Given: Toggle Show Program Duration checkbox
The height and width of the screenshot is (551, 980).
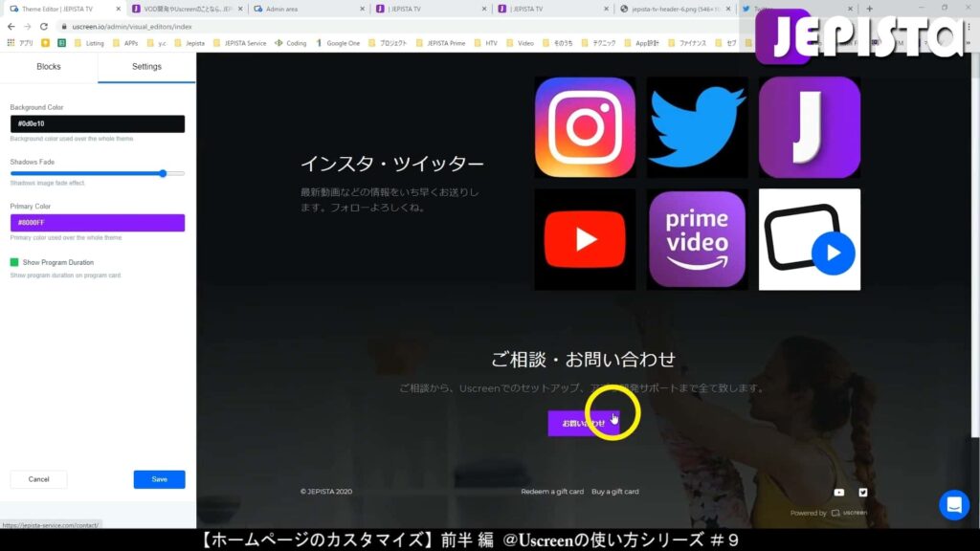Looking at the screenshot, I should pos(14,262).
